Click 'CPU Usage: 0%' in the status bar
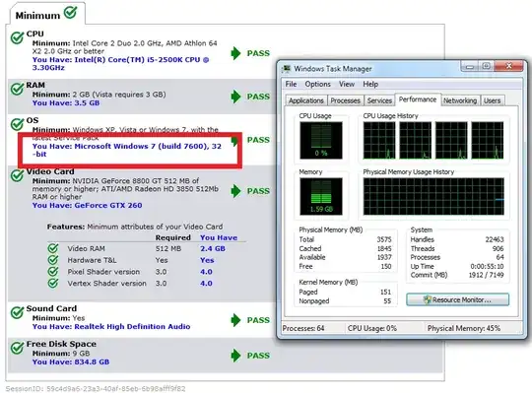The image size is (532, 393). click(372, 328)
